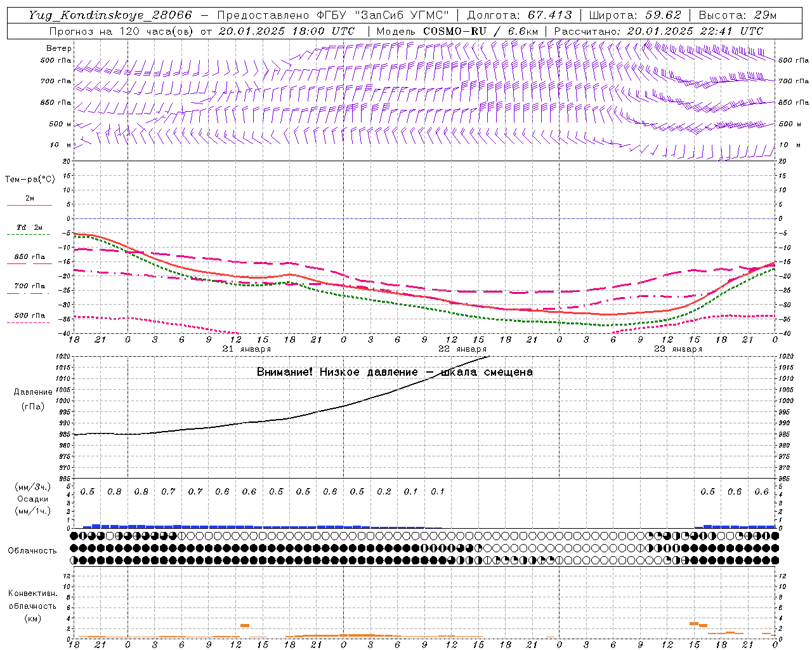Click the Тем-ра(°C) axis label
Screen dimensions: 812x650
30,180
